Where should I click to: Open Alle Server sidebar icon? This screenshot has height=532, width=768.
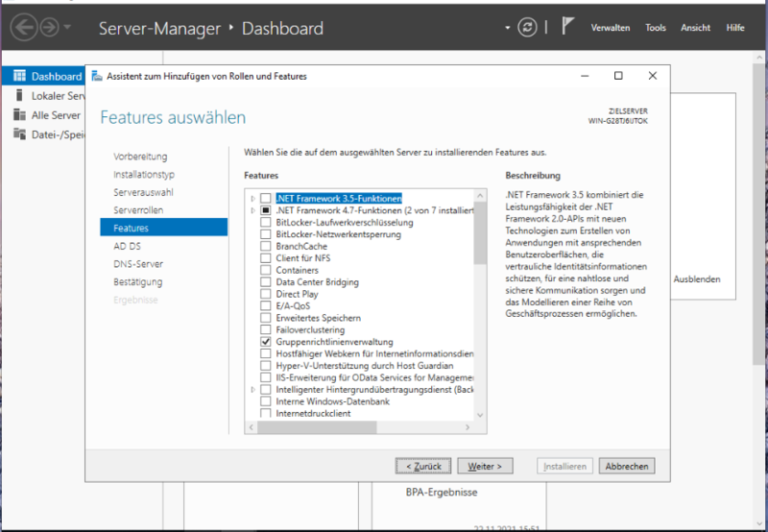[x=19, y=114]
